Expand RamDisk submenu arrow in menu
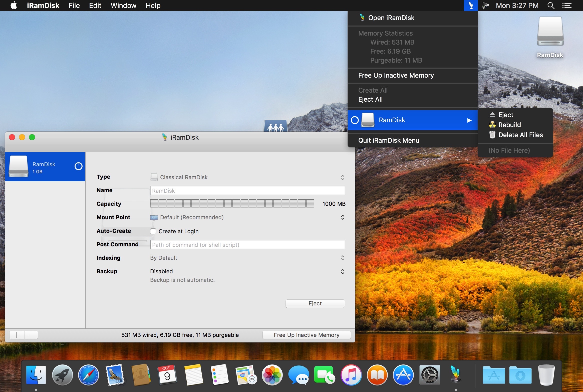The image size is (583, 392). tap(469, 120)
